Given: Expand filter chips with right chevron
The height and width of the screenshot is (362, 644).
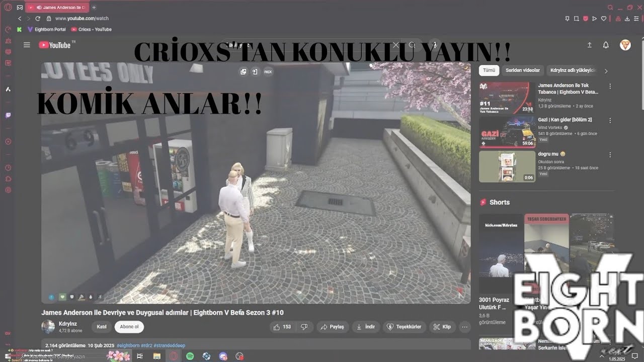Looking at the screenshot, I should [x=606, y=71].
